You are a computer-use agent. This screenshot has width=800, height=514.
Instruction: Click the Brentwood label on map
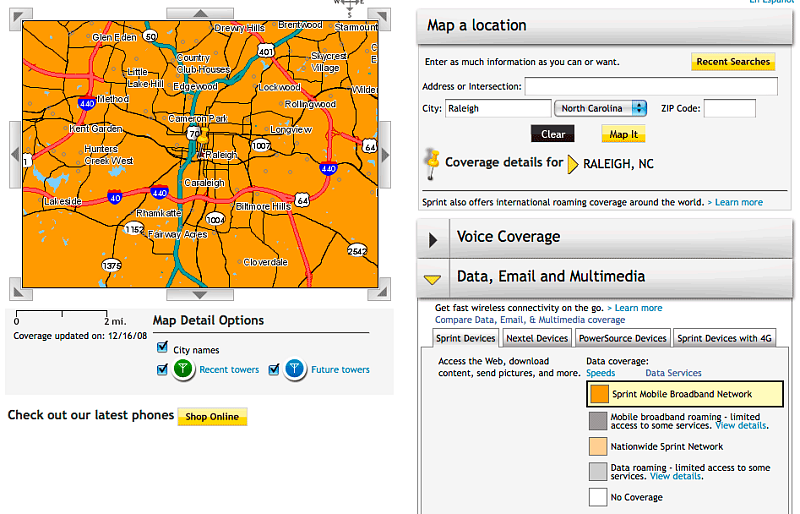coord(300,25)
